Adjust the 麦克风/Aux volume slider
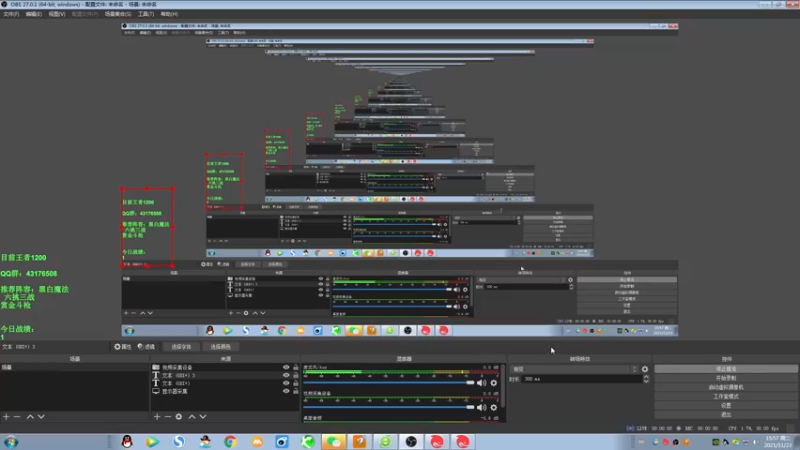 tap(389, 383)
